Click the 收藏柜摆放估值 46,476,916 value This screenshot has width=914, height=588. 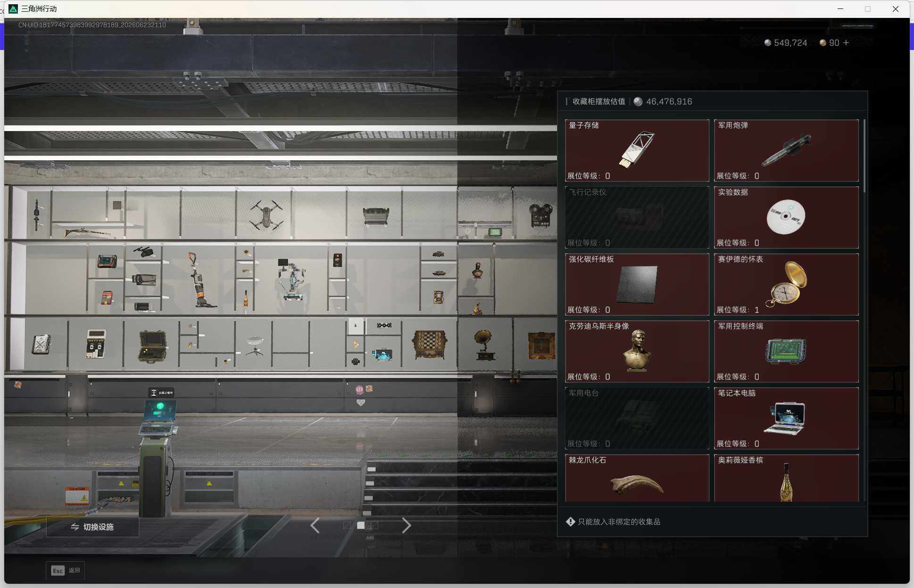[632, 101]
